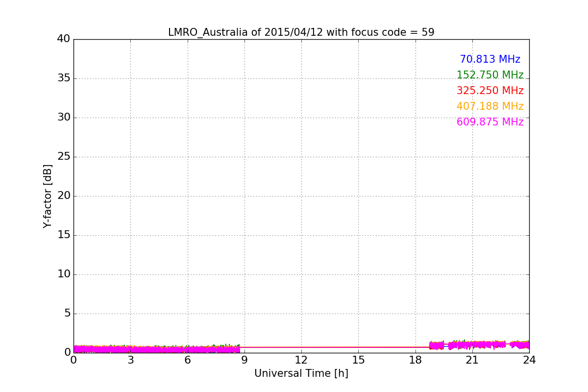588x392 pixels.
Task: Click the x-axis tick label 9
Action: pos(245,360)
